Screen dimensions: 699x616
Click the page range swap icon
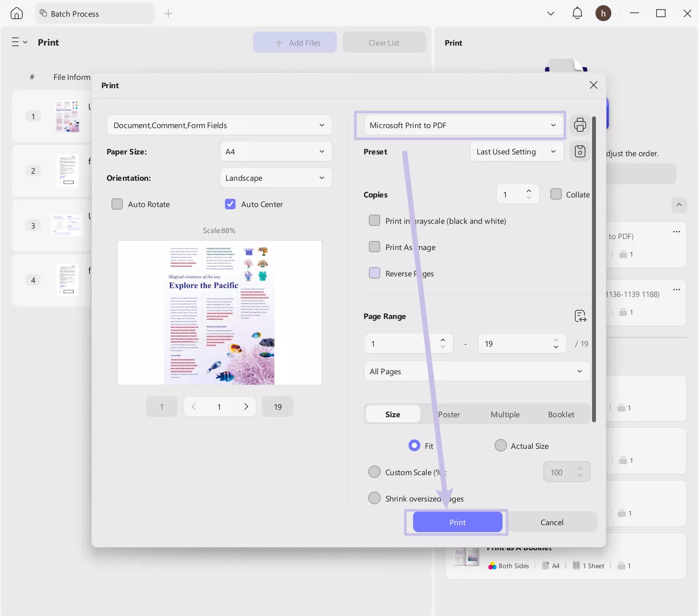click(580, 316)
